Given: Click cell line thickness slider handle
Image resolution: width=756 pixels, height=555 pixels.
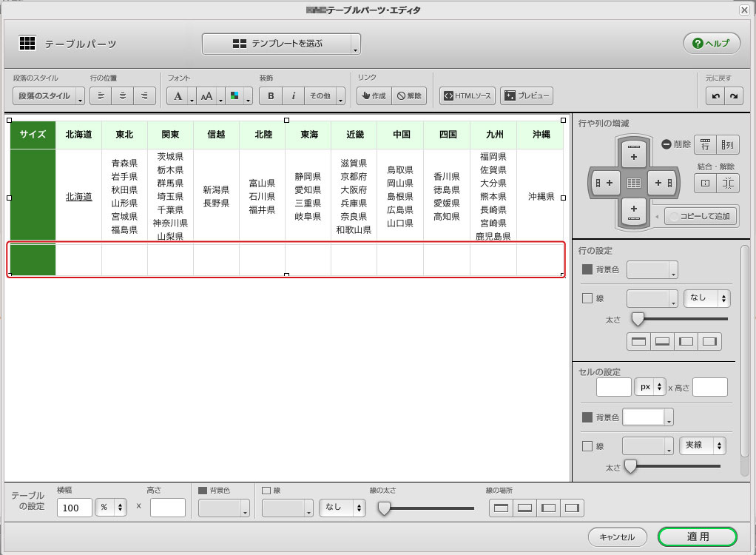Looking at the screenshot, I should click(630, 466).
